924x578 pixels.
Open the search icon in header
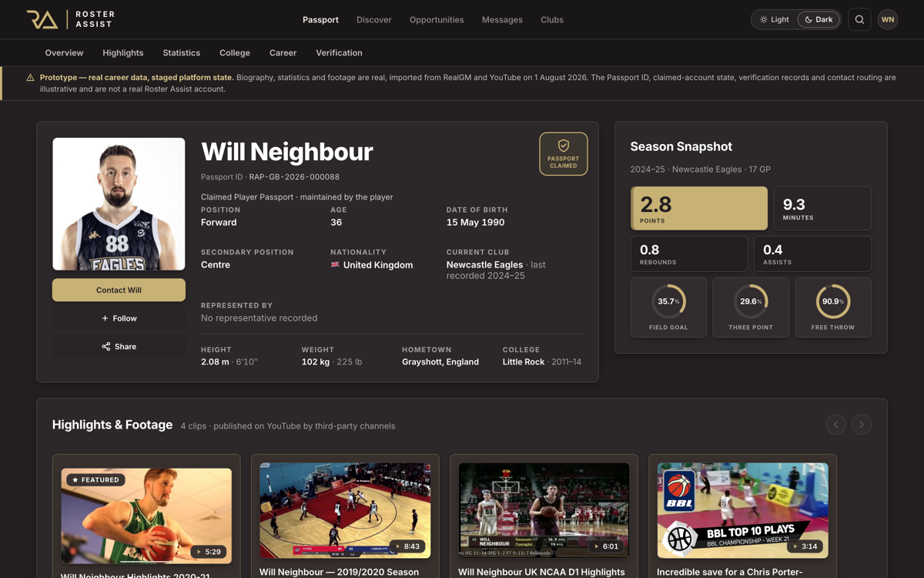tap(859, 19)
